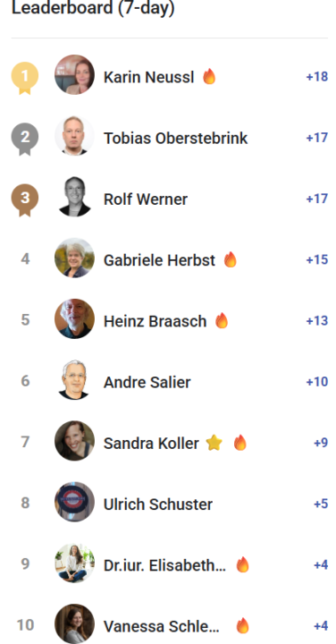Image resolution: width=336 pixels, height=644 pixels.
Task: Click Andre Salier's cartoon avatar
Action: pyautogui.click(x=75, y=380)
